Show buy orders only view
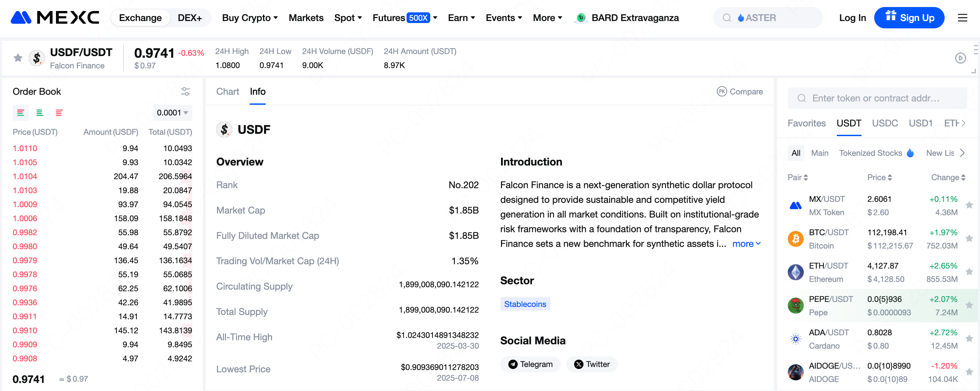980x391 pixels. click(x=40, y=112)
